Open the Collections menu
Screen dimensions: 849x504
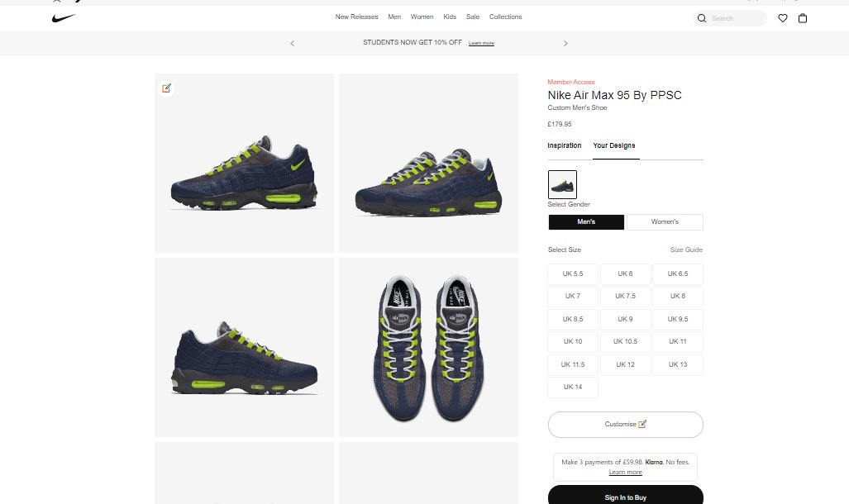coord(505,17)
